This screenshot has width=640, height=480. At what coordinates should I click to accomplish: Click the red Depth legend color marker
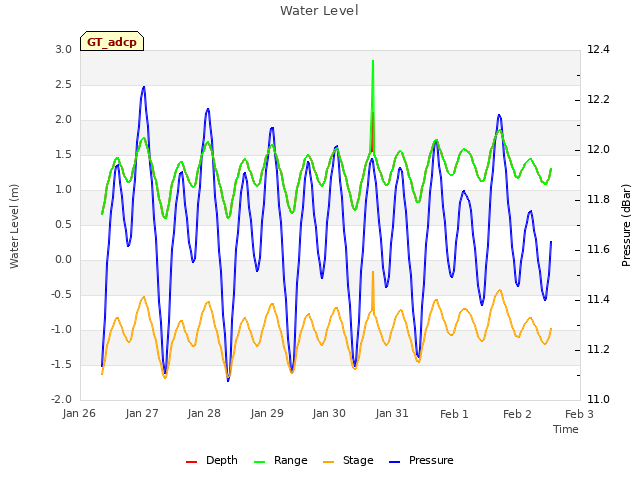pyautogui.click(x=191, y=462)
